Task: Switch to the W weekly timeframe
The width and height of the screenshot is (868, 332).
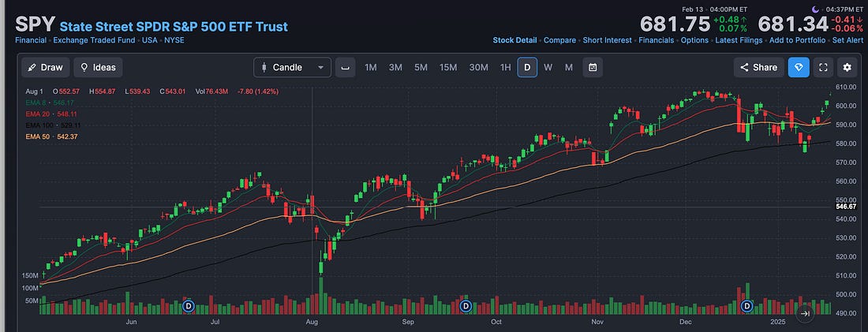Action: pyautogui.click(x=548, y=68)
